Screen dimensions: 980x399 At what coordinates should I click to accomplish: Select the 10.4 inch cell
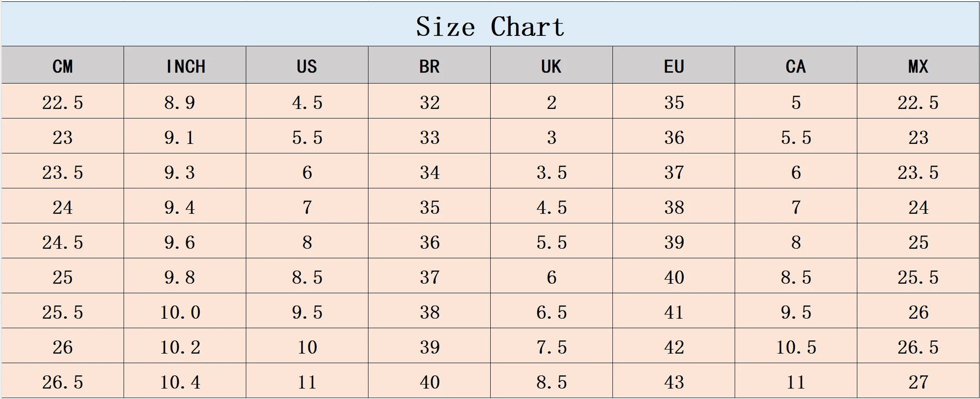point(180,382)
